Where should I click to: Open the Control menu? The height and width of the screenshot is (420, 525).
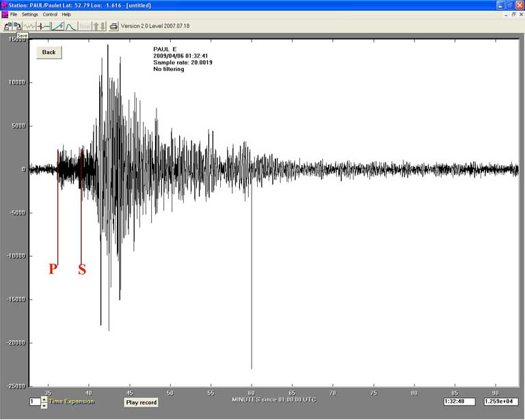tap(50, 14)
